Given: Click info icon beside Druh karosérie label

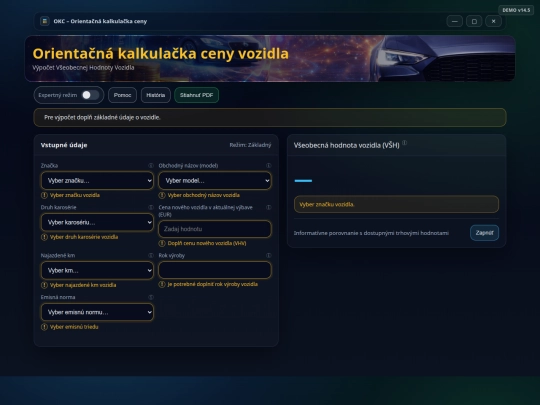Looking at the screenshot, I should click(x=151, y=207).
